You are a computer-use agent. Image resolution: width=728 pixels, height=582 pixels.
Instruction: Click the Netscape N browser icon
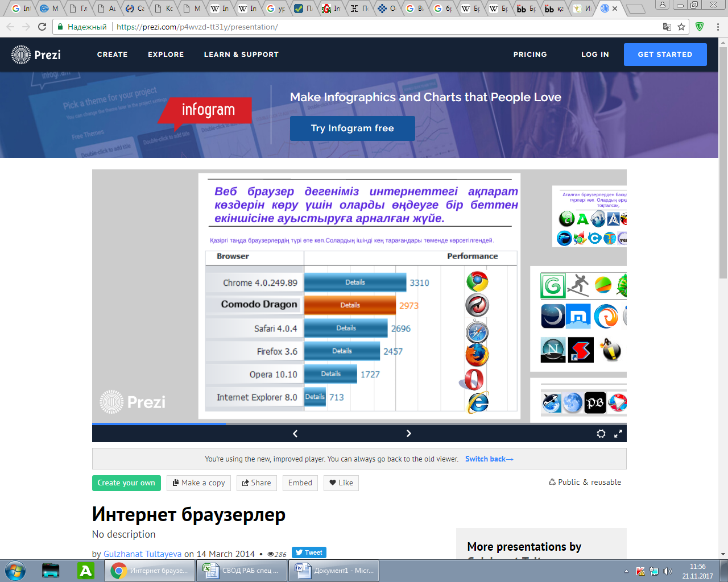(x=553, y=350)
